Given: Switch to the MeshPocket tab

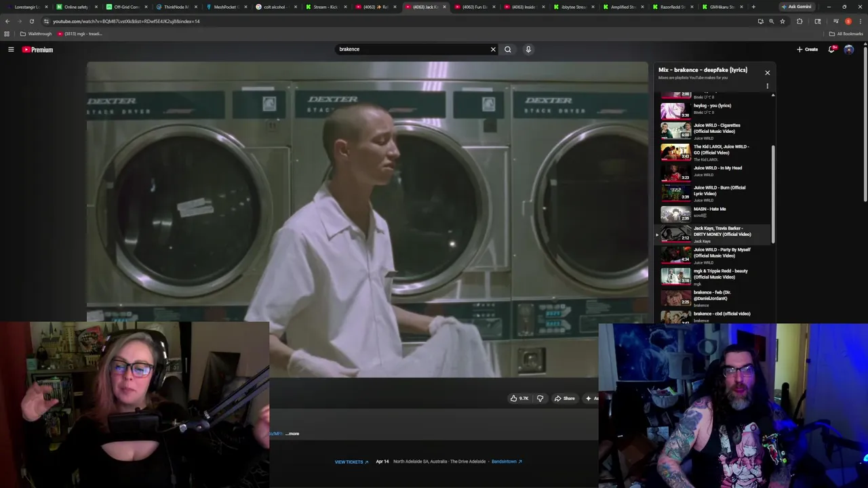Looking at the screenshot, I should click(225, 7).
